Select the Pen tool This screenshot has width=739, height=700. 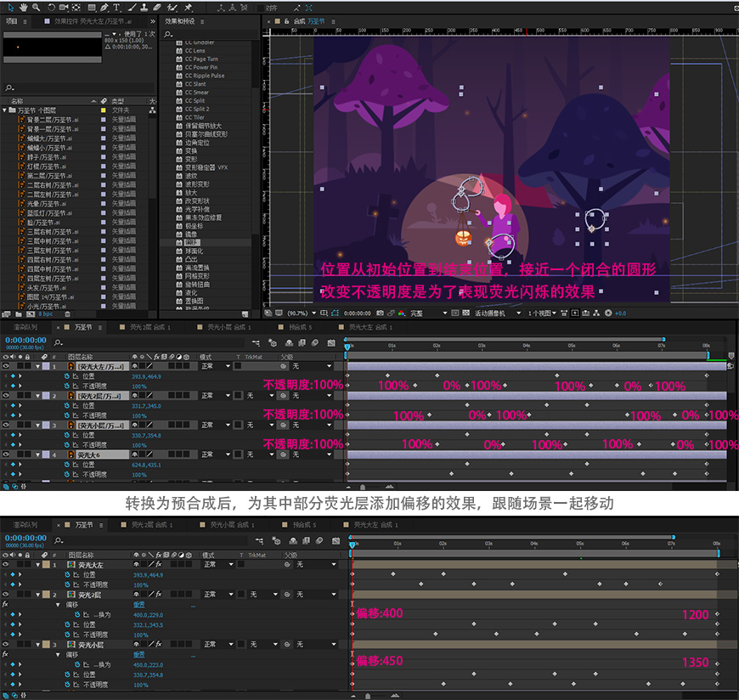(104, 8)
